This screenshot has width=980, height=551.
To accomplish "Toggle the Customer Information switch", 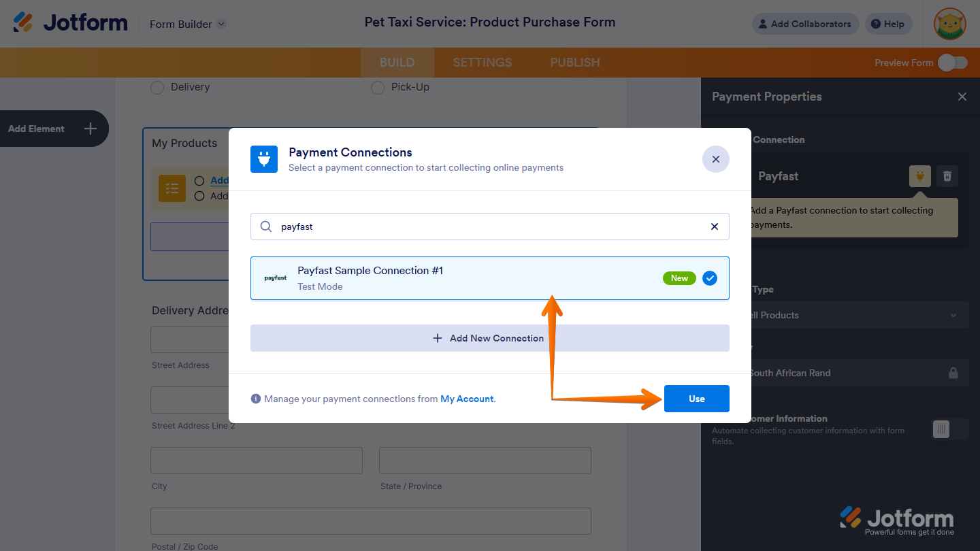I will (949, 429).
